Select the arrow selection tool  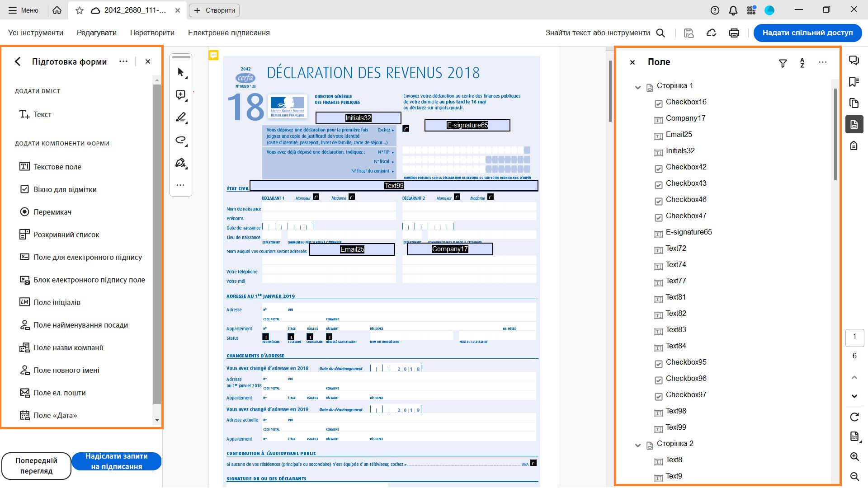click(181, 72)
